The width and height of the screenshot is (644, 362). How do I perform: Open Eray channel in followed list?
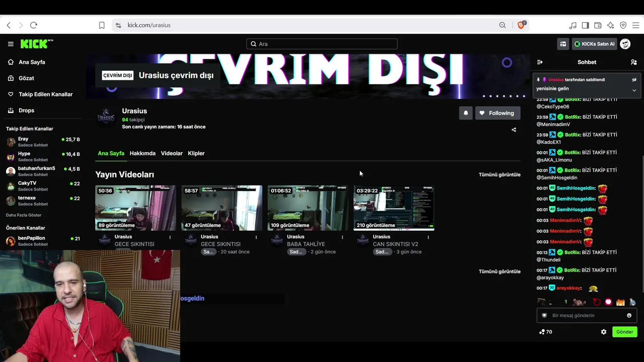[x=43, y=142]
